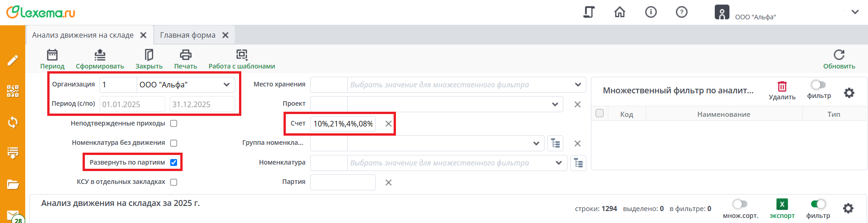
Task: Enable the Неподтвержденные приходы checkbox
Action: [x=174, y=123]
